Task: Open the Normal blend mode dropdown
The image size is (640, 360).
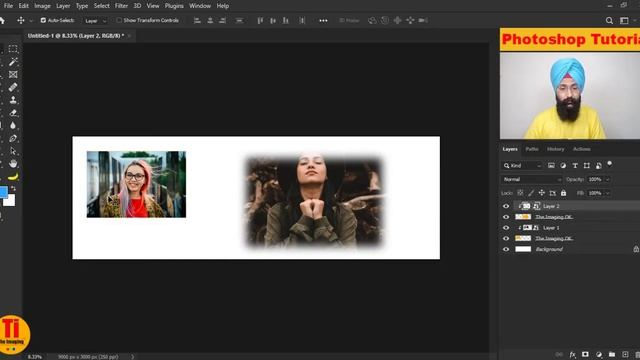Action: 532,180
